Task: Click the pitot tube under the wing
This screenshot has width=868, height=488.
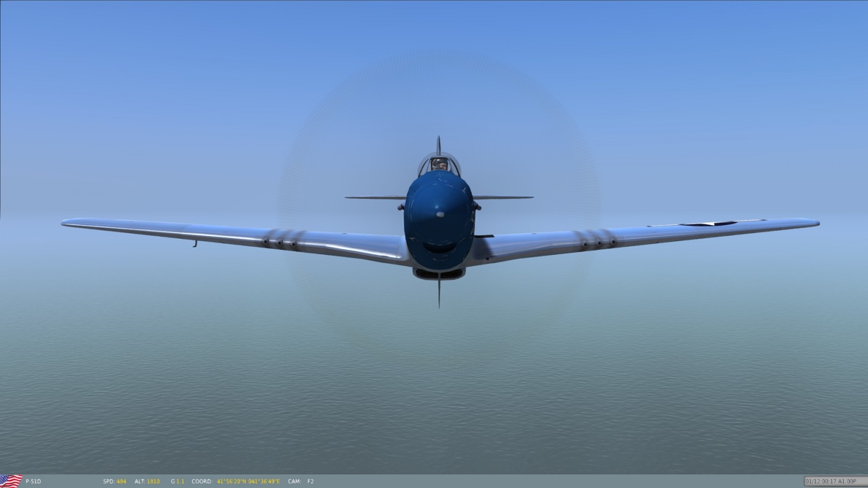Action: click(x=194, y=243)
